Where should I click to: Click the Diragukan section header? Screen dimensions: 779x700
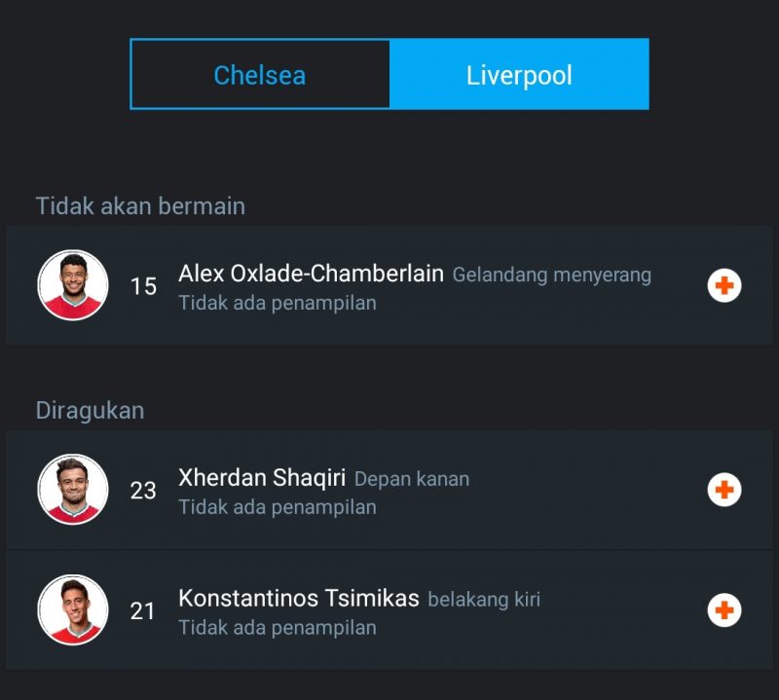point(90,410)
